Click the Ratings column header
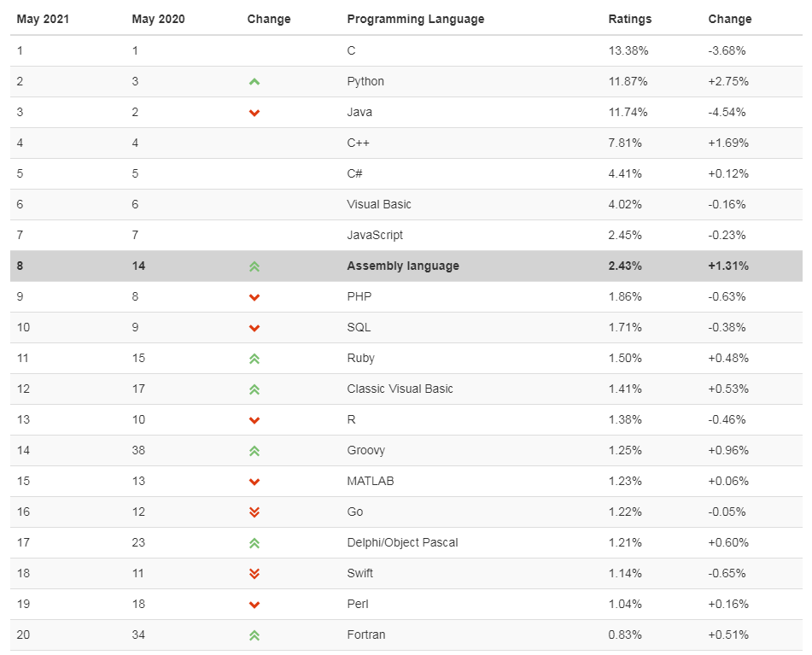This screenshot has height=655, width=812. coord(629,19)
